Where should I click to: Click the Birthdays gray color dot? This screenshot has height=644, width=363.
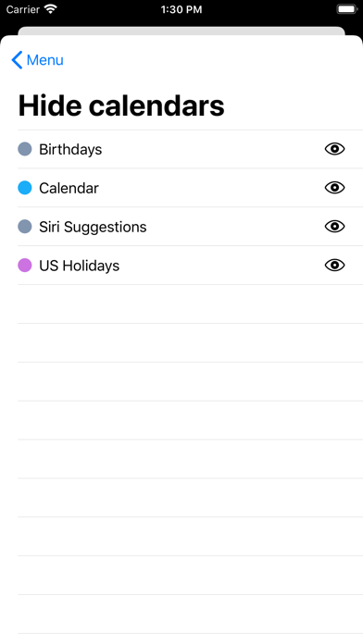tap(25, 149)
